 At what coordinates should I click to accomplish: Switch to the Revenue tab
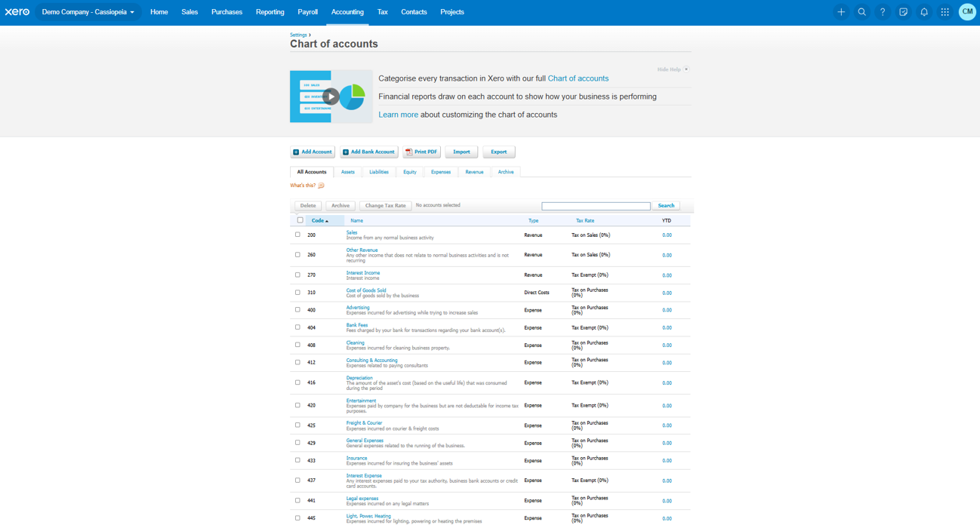(474, 172)
